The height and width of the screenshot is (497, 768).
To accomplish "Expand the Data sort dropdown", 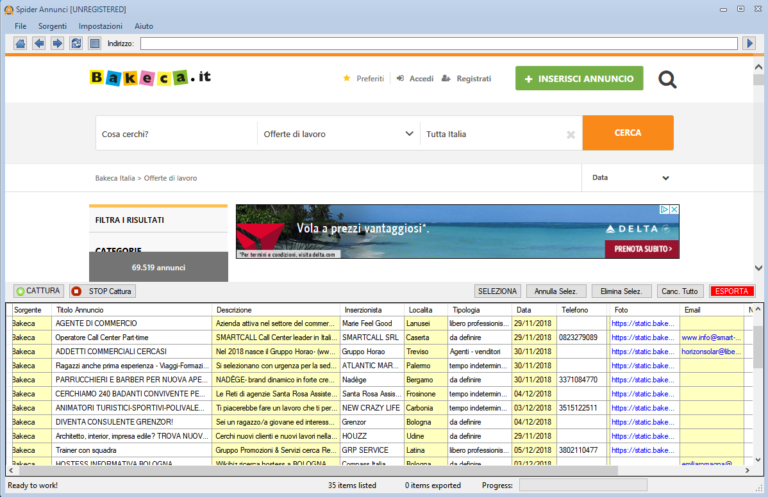I will click(628, 178).
